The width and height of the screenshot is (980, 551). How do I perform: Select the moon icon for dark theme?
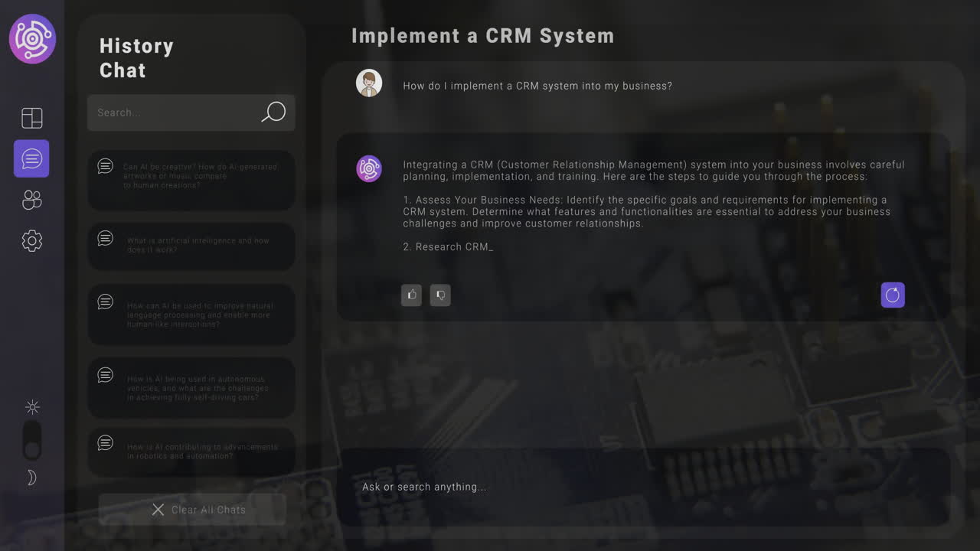tap(32, 477)
